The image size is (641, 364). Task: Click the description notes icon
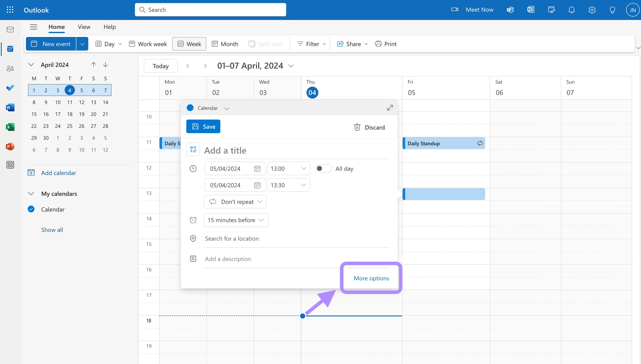[193, 258]
